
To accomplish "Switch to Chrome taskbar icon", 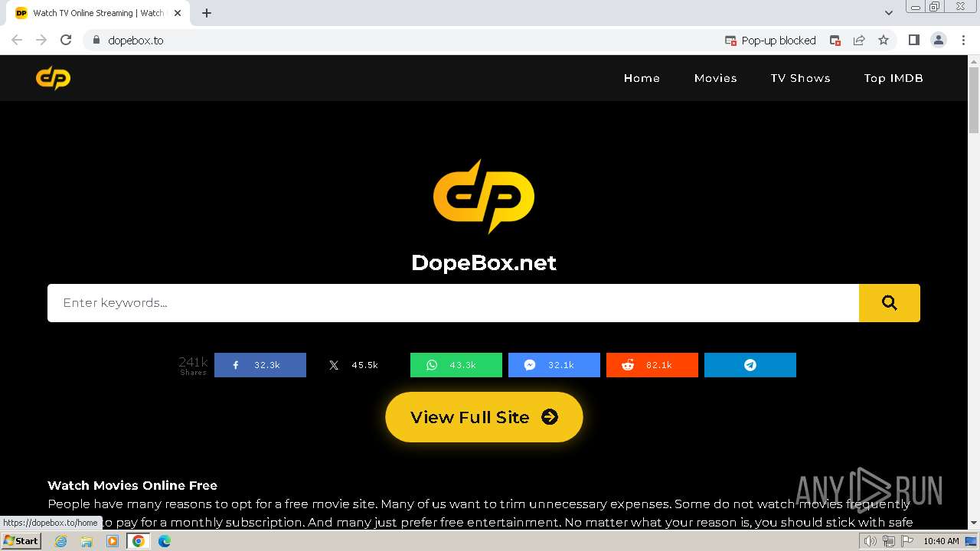I will (139, 541).
